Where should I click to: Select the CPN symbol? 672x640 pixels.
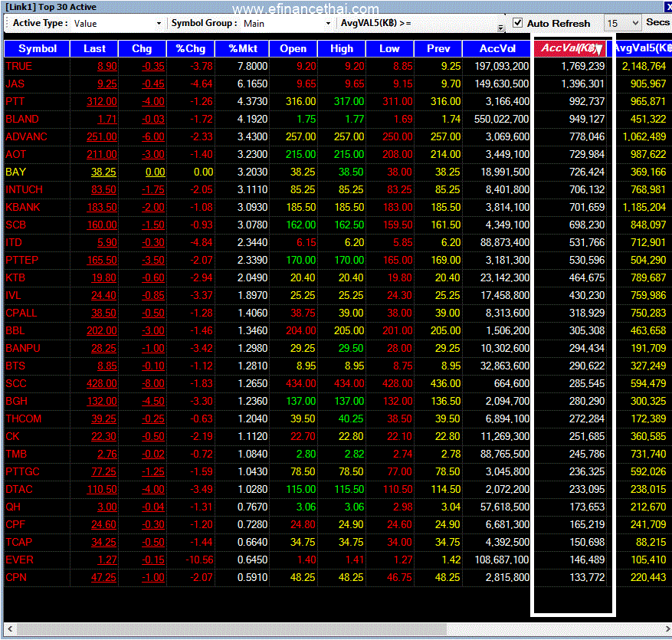[16, 577]
